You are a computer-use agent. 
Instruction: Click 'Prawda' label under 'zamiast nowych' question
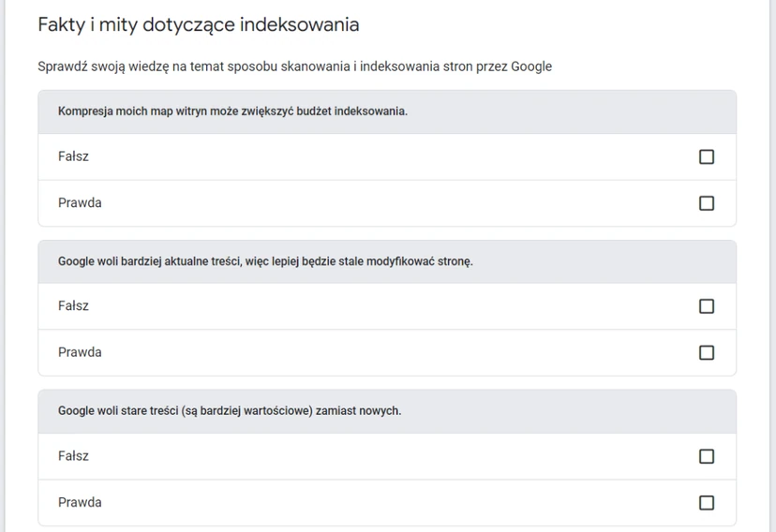80,502
